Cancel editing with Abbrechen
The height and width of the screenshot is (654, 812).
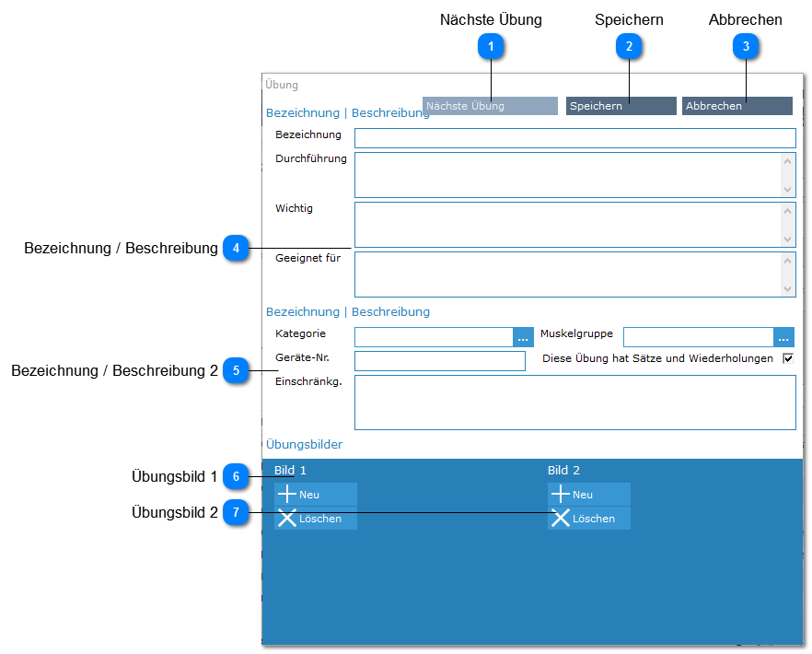(737, 106)
